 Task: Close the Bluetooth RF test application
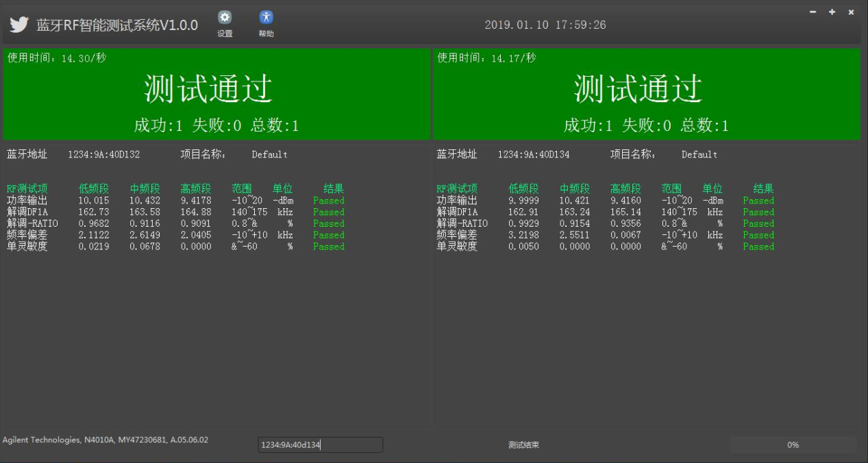click(x=851, y=12)
